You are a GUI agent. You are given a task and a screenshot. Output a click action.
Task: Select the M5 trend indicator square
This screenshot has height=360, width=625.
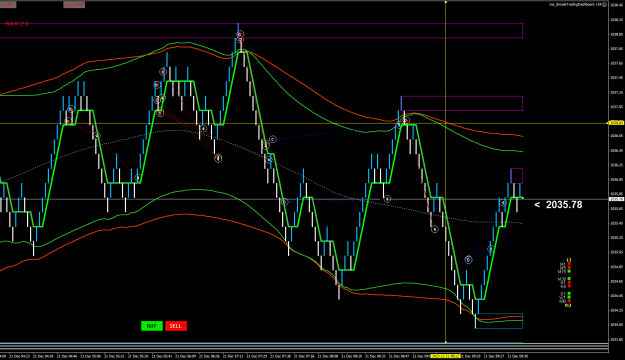(569, 268)
